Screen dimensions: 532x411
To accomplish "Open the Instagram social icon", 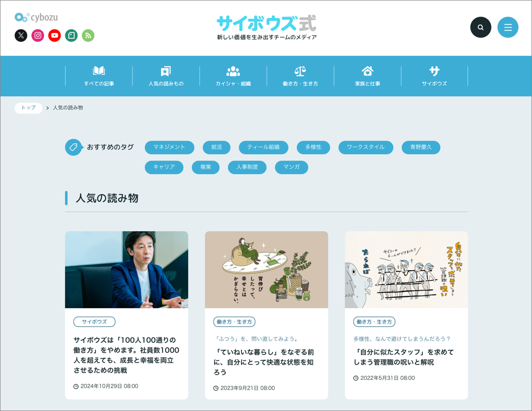I will point(38,36).
